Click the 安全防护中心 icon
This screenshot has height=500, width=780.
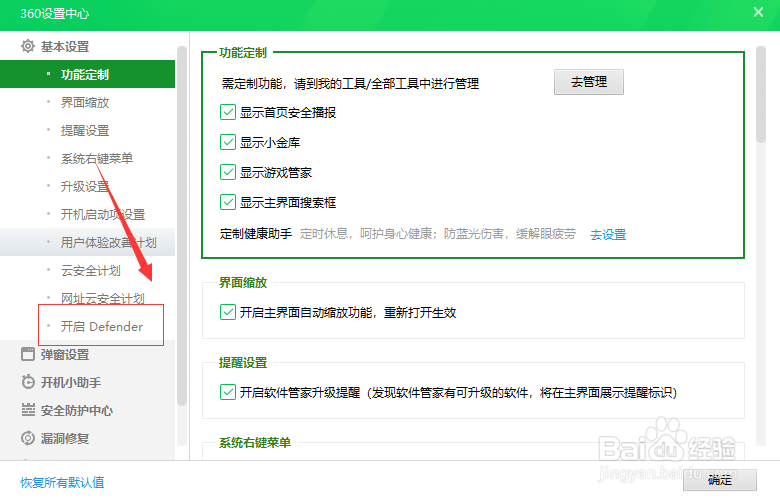tap(28, 410)
